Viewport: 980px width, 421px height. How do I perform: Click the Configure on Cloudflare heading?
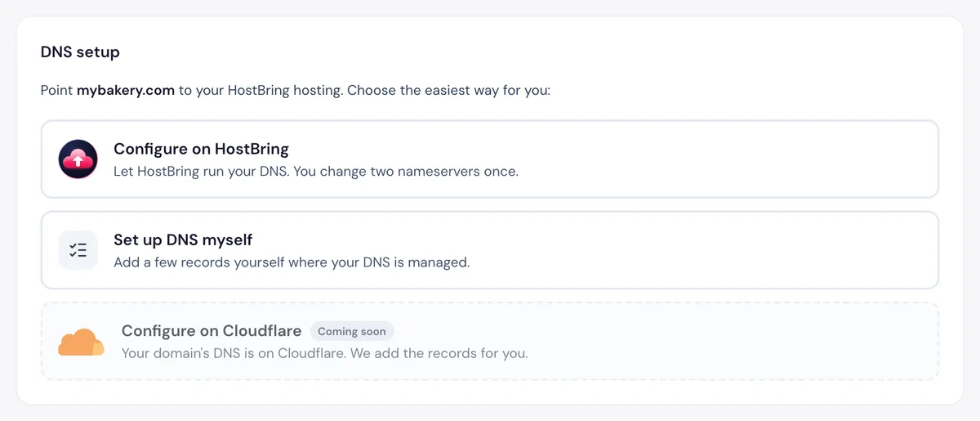212,331
